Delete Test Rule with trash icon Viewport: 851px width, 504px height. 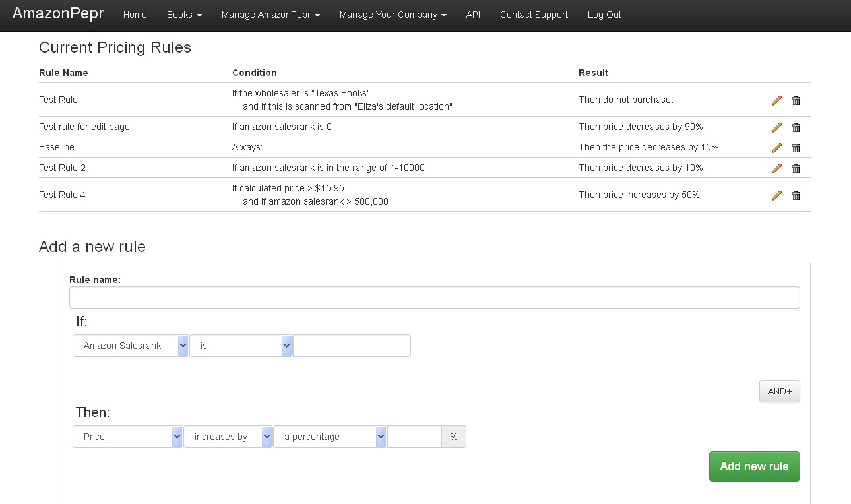(x=796, y=100)
